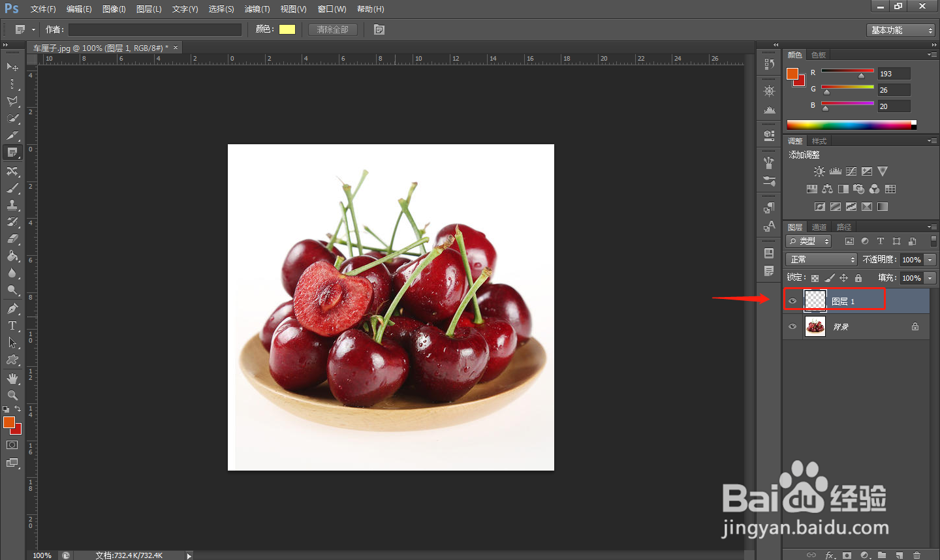Open the 不透明度 opacity dropdown arrow

931,260
